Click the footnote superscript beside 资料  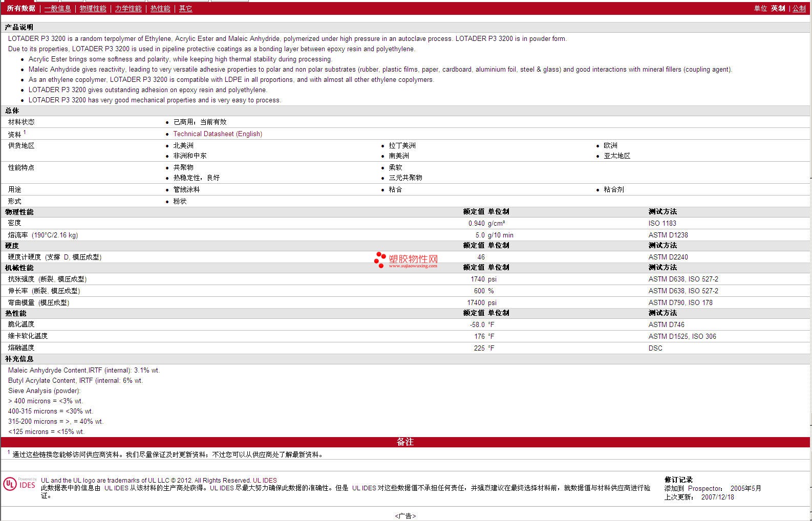point(25,132)
